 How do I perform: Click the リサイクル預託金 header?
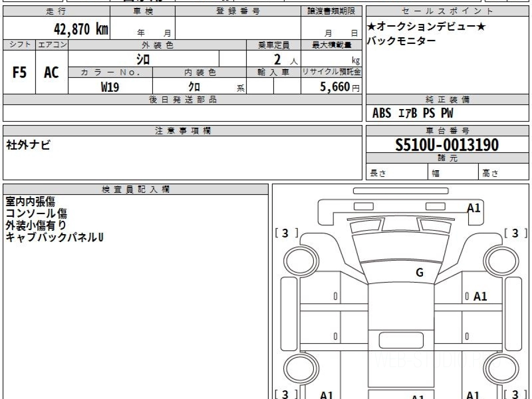[x=332, y=72]
